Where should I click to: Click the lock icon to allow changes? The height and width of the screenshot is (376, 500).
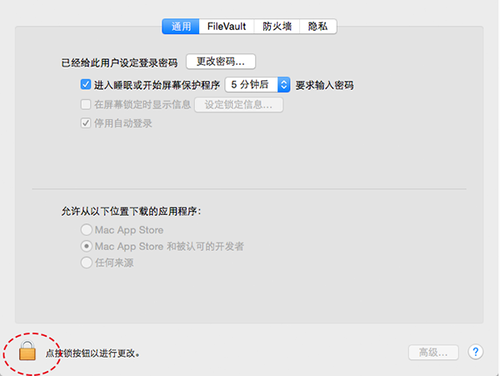[27, 351]
